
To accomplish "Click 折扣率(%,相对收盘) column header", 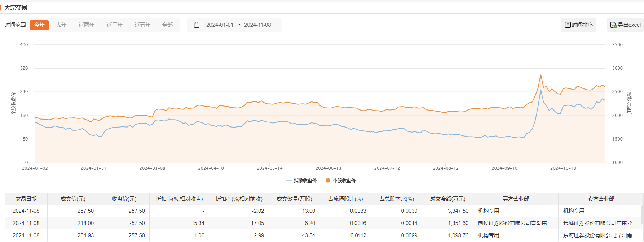I will (179, 199).
